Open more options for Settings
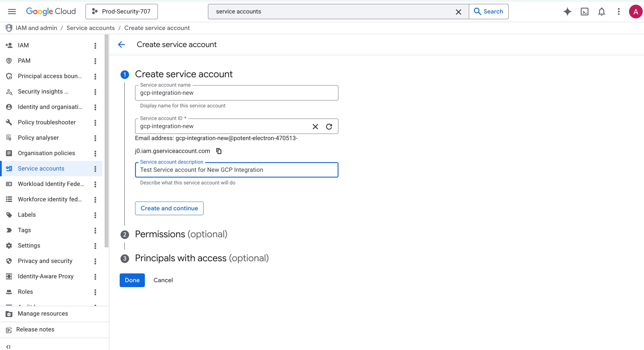 (x=95, y=246)
